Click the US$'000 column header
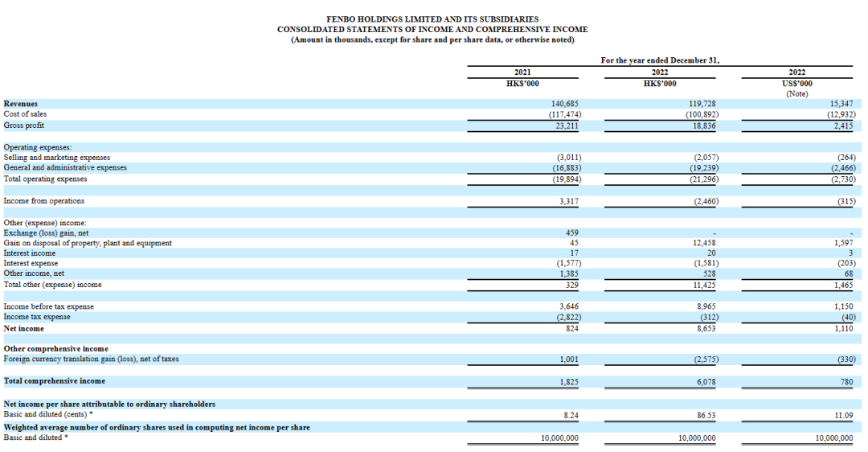Screen dimensions: 868x452 point(797,84)
